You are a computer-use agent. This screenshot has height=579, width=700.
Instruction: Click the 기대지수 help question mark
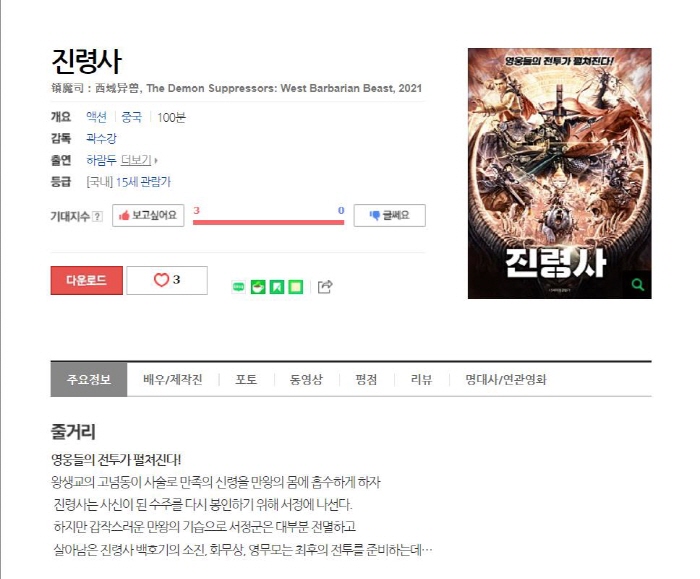point(97,217)
